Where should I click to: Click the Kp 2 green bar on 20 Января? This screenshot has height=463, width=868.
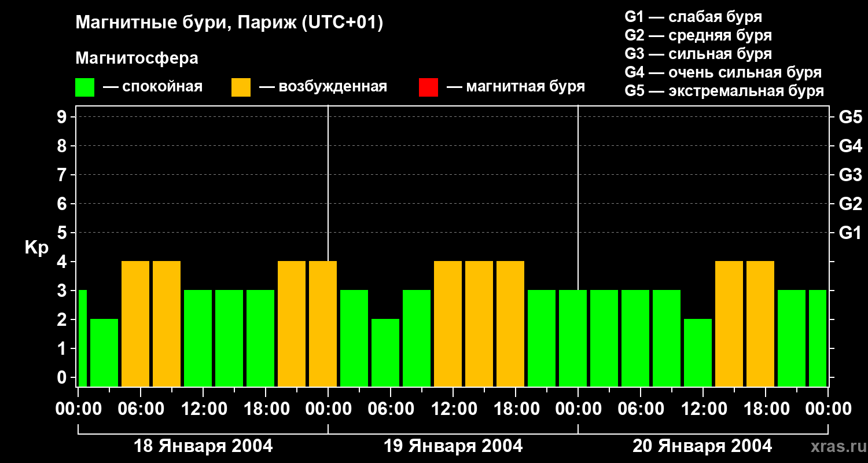point(698,352)
